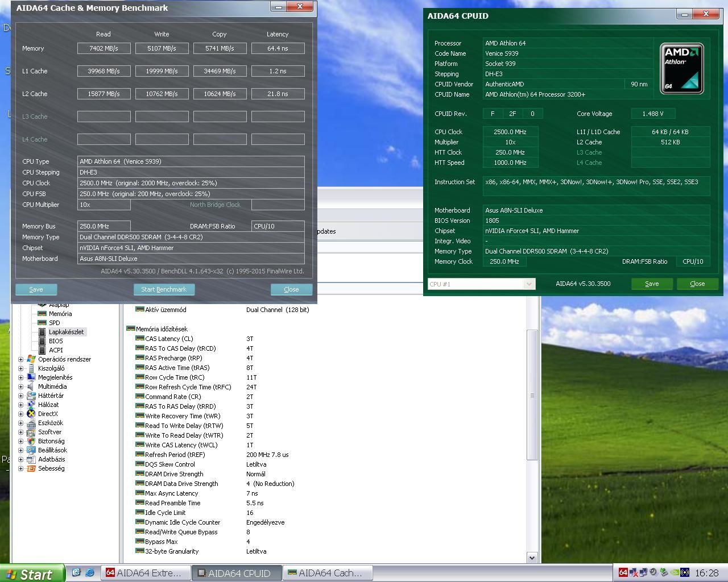This screenshot has height=582, width=728.
Task: Expand the Operációs rendszer tree node
Action: tap(21, 359)
